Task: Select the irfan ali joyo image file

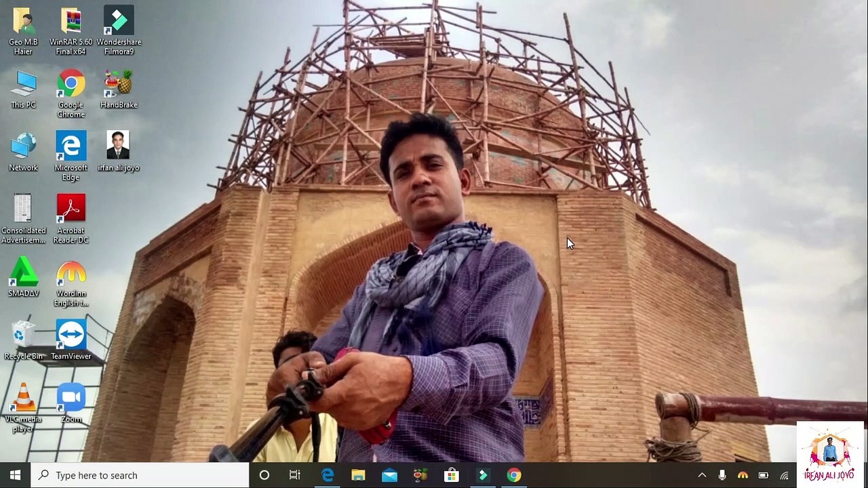Action: pyautogui.click(x=119, y=152)
